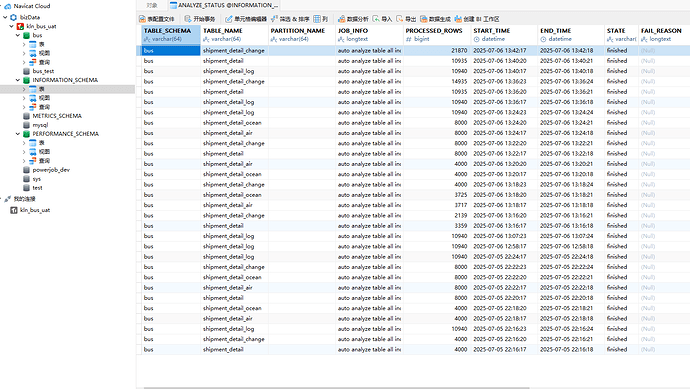Image resolution: width=690 pixels, height=389 pixels.
Task: Open the 表配置文件 table profile tool
Action: (157, 19)
